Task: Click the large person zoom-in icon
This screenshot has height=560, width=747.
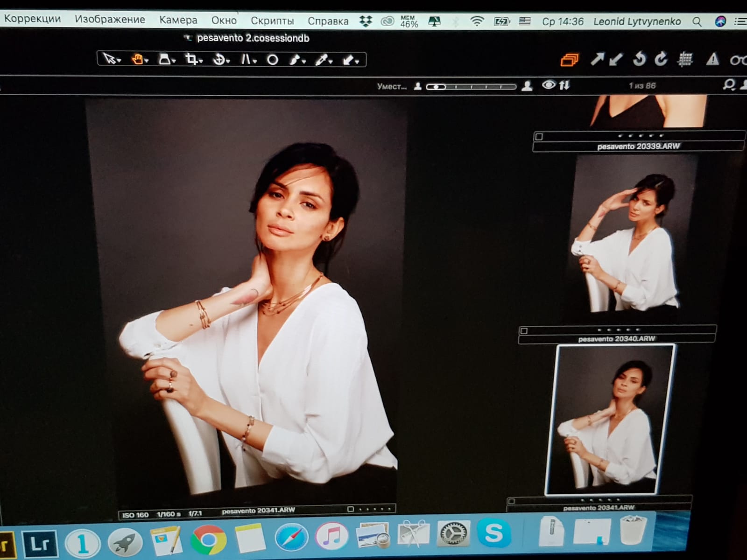Action: coord(527,86)
